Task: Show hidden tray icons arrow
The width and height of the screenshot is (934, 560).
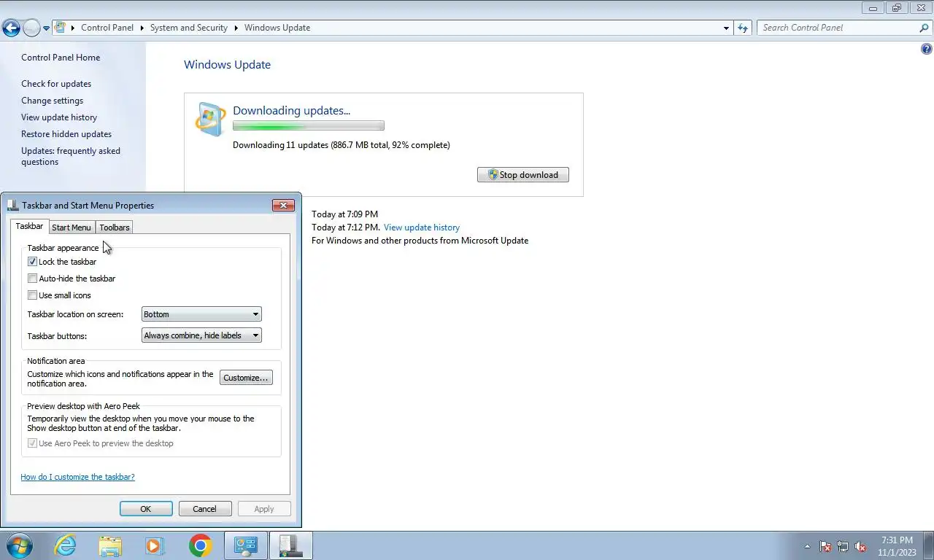Action: tap(807, 546)
